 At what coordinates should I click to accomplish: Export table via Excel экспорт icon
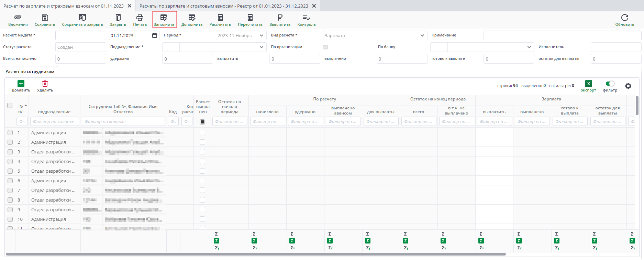pos(588,84)
